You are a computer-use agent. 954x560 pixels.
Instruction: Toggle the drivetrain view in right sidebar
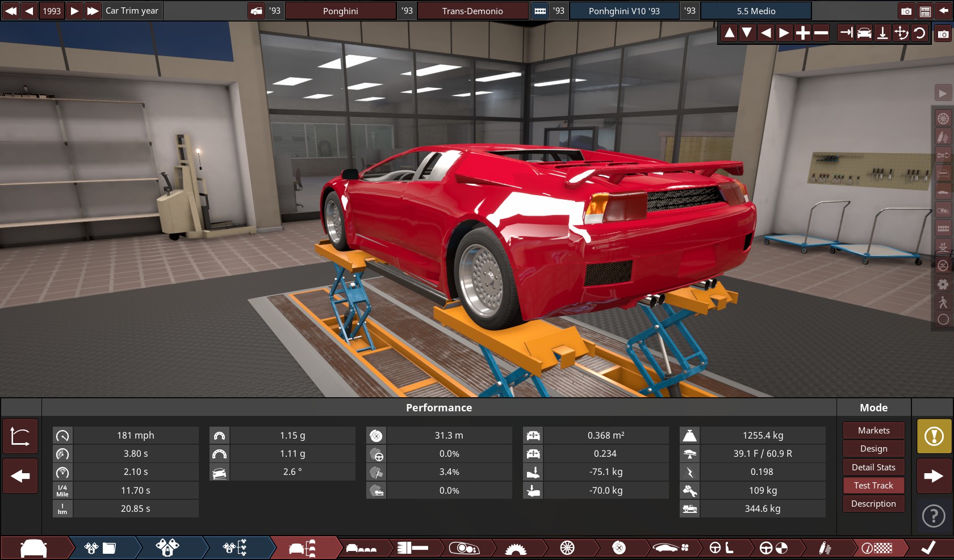tap(943, 155)
